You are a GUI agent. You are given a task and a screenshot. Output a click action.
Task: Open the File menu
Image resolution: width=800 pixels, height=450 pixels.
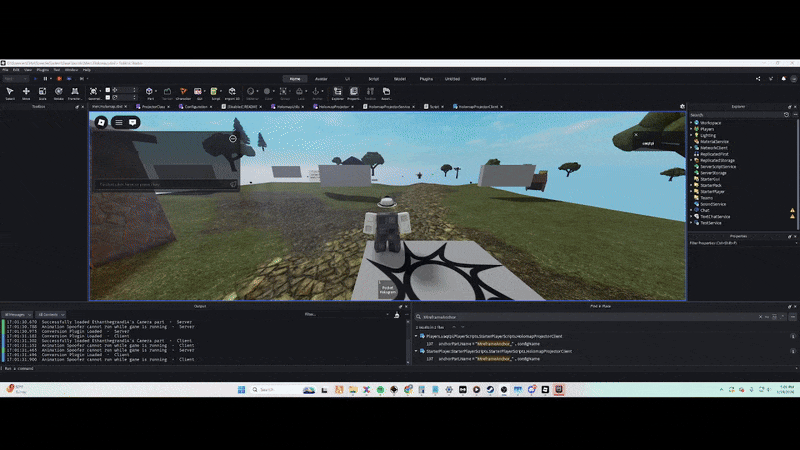coord(5,70)
